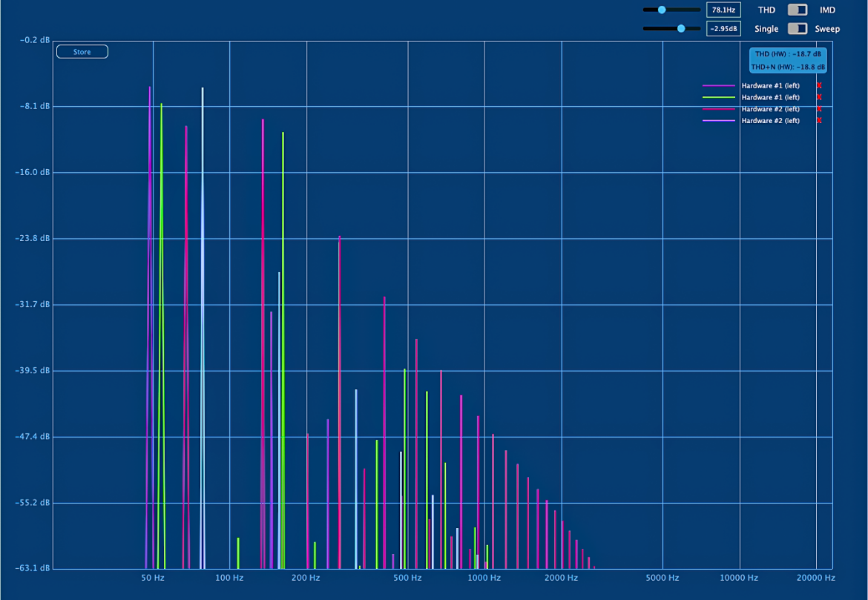Click the Store button
The width and height of the screenshot is (868, 600).
pyautogui.click(x=82, y=52)
